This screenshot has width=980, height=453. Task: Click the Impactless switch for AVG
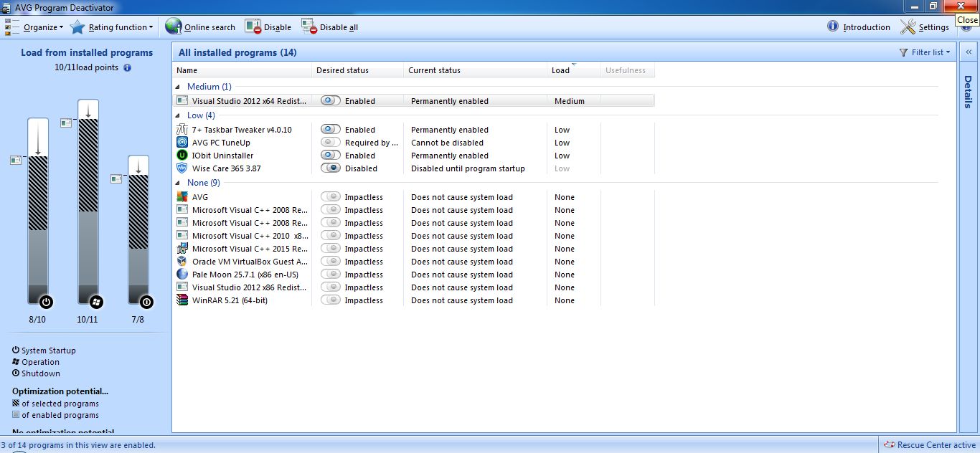(330, 197)
